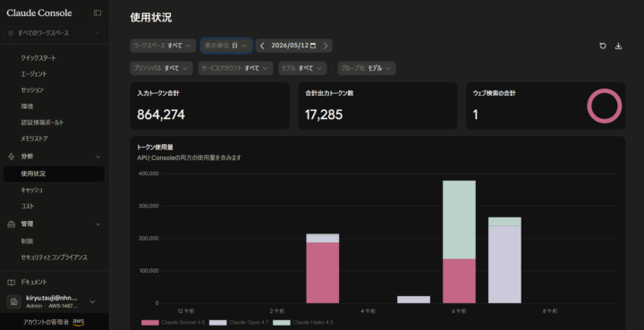Toggle Claude Haiku 4.5 legend swatch
The image size is (644, 330).
(x=282, y=323)
